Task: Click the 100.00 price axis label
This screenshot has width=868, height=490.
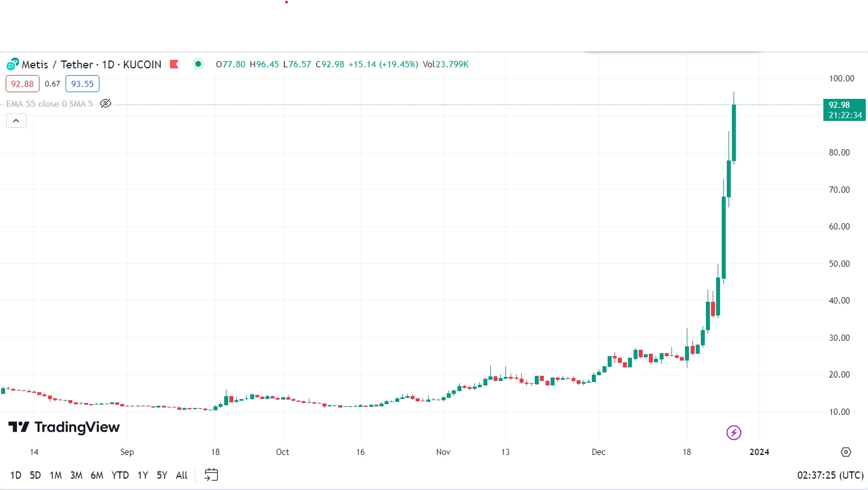Action: click(841, 79)
